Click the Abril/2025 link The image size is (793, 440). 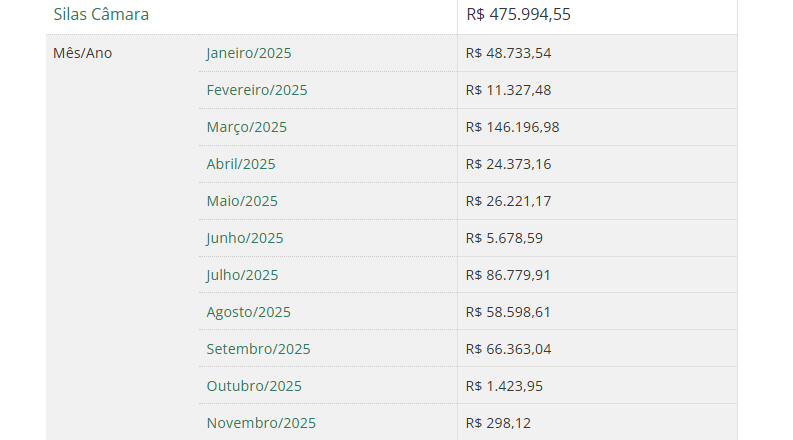[x=241, y=164]
